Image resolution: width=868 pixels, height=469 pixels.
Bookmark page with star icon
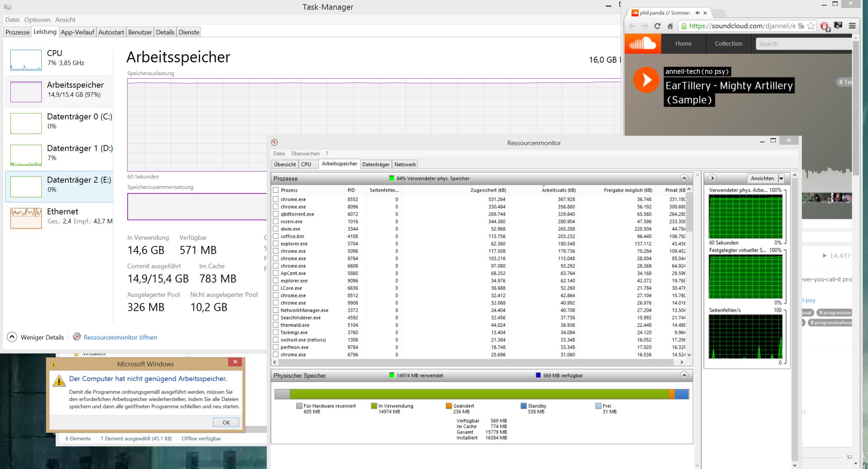point(811,26)
